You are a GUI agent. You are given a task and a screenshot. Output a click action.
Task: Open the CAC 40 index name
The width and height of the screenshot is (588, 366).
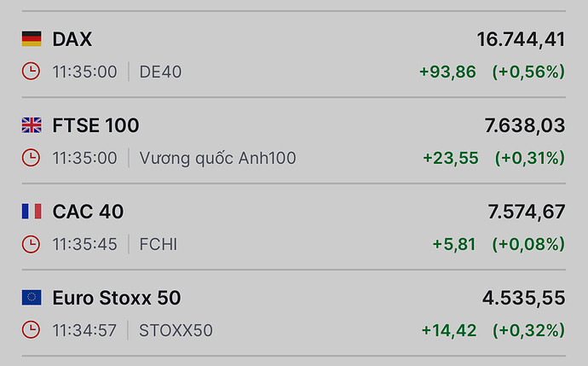[88, 212]
